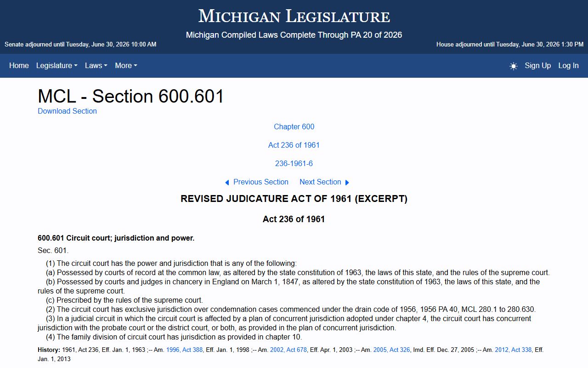Click the Revised Judicature Act of 1961 heading
This screenshot has height=368, width=588.
pos(294,199)
